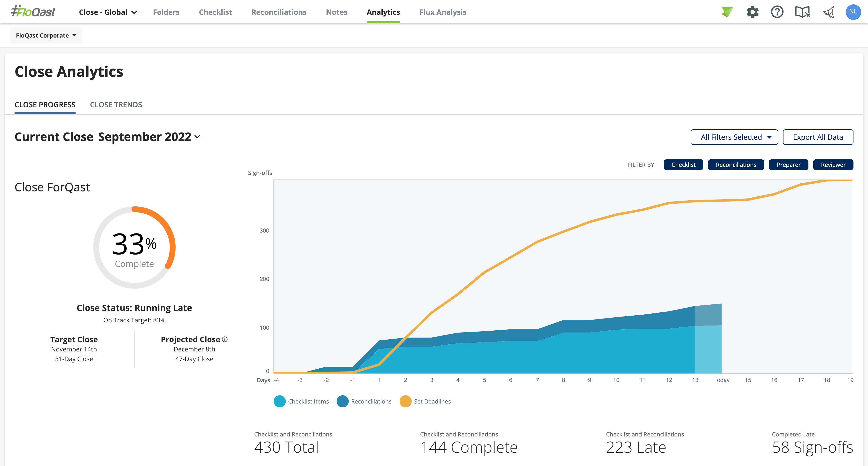868x466 pixels.
Task: Go to the Flux Analysis menu
Action: coord(442,12)
